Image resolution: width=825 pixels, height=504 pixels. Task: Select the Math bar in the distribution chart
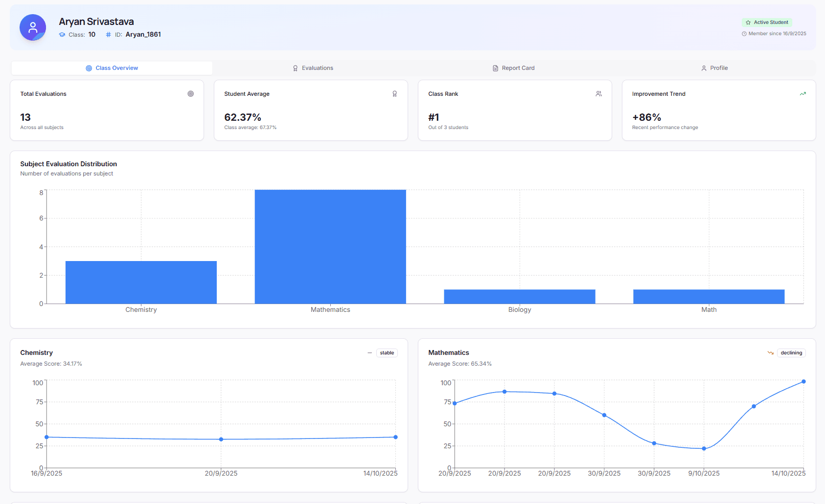(x=709, y=297)
